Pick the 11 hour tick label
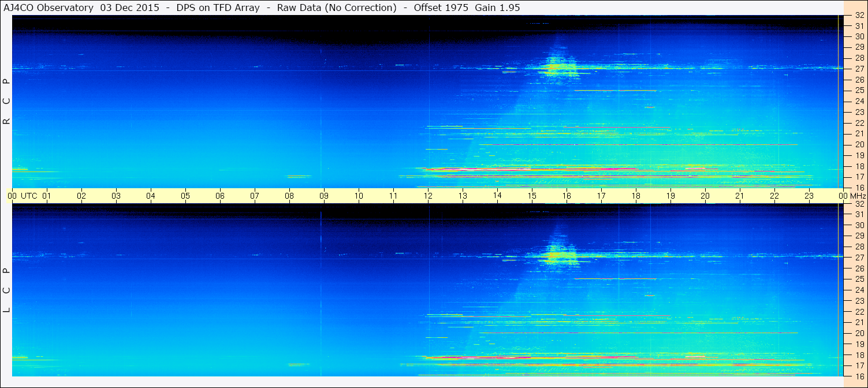 click(393, 196)
